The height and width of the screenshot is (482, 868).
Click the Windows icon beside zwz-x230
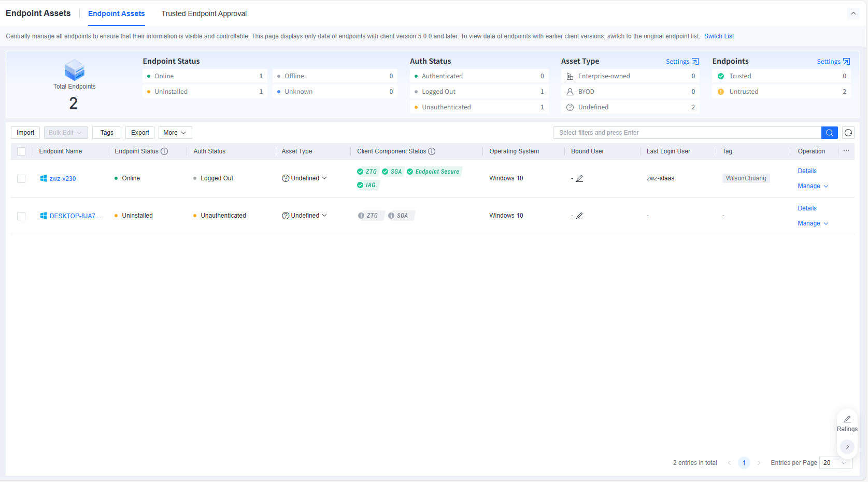point(44,178)
